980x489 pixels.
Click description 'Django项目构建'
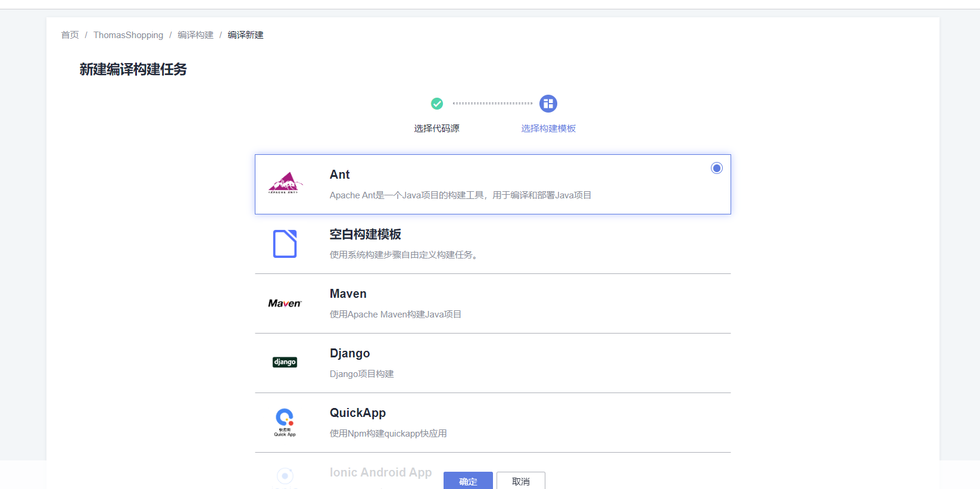[362, 374]
